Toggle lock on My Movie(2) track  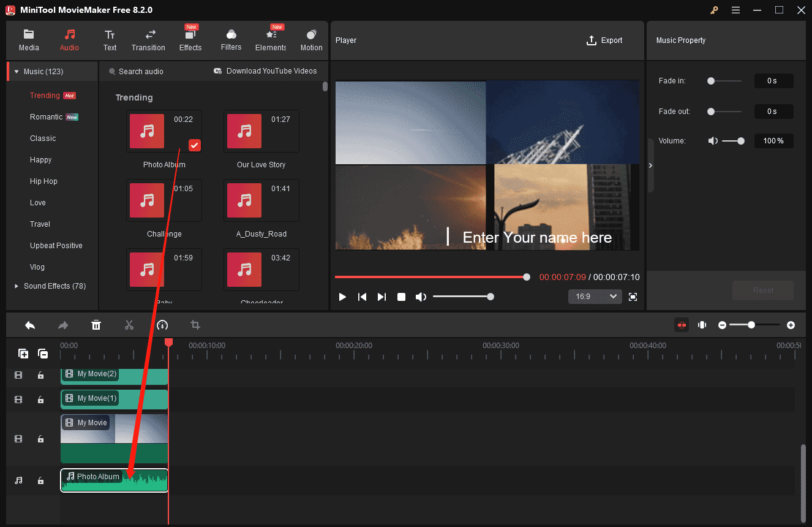tap(40, 375)
